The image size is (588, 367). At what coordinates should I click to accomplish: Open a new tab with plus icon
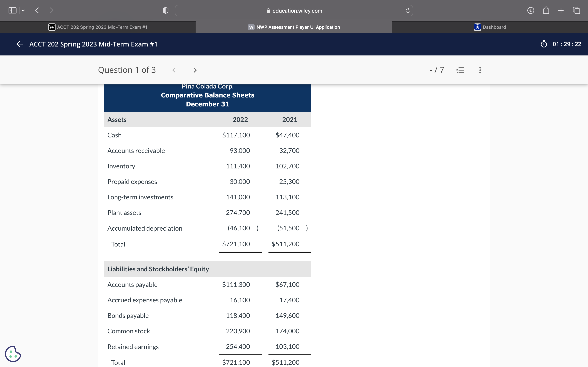coord(561,10)
